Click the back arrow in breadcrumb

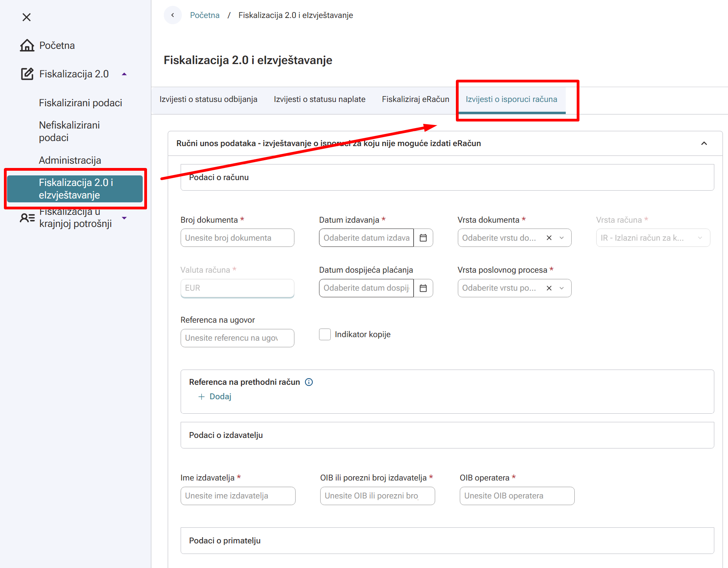point(172,15)
